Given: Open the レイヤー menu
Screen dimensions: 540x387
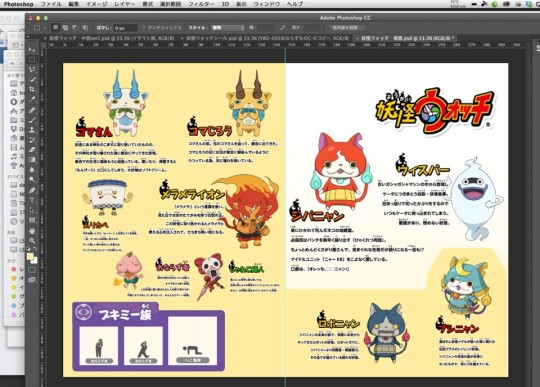Looking at the screenshot, I should (x=124, y=4).
